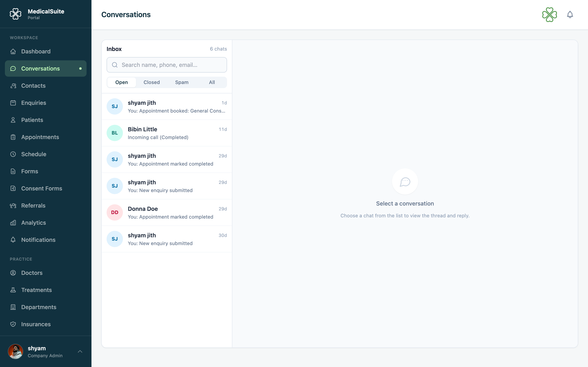Image resolution: width=588 pixels, height=367 pixels.
Task: Open Consent Forms in sidebar
Action: pos(46,188)
